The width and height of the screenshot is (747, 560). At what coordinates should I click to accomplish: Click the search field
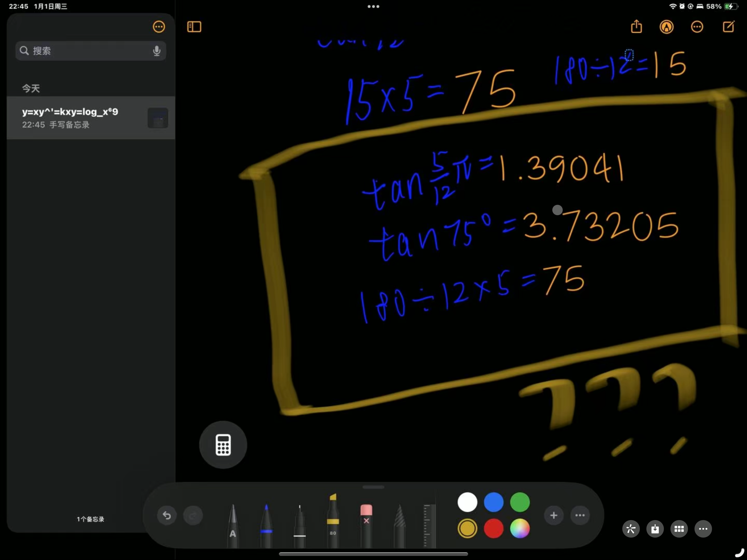click(88, 51)
